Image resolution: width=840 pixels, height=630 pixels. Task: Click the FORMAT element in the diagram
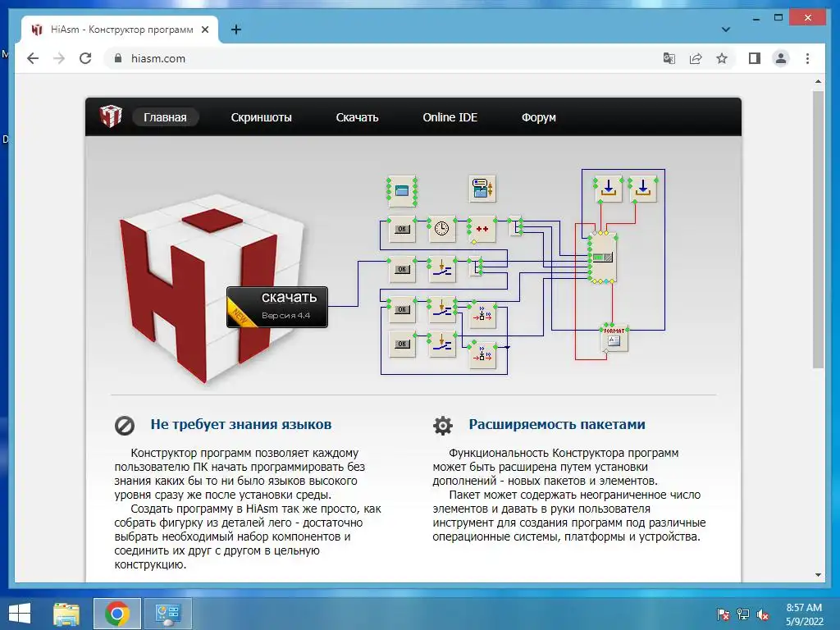(x=614, y=339)
